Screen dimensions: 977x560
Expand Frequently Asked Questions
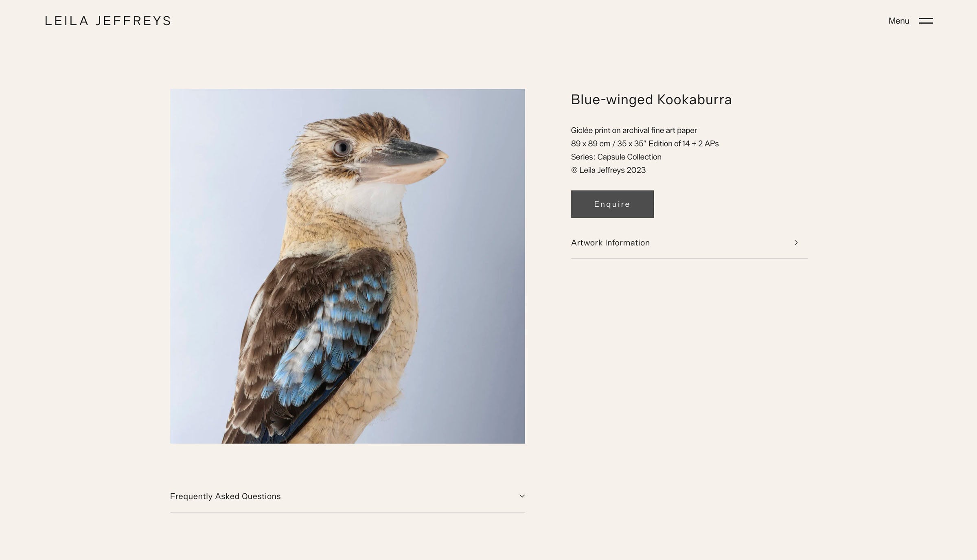pyautogui.click(x=347, y=497)
